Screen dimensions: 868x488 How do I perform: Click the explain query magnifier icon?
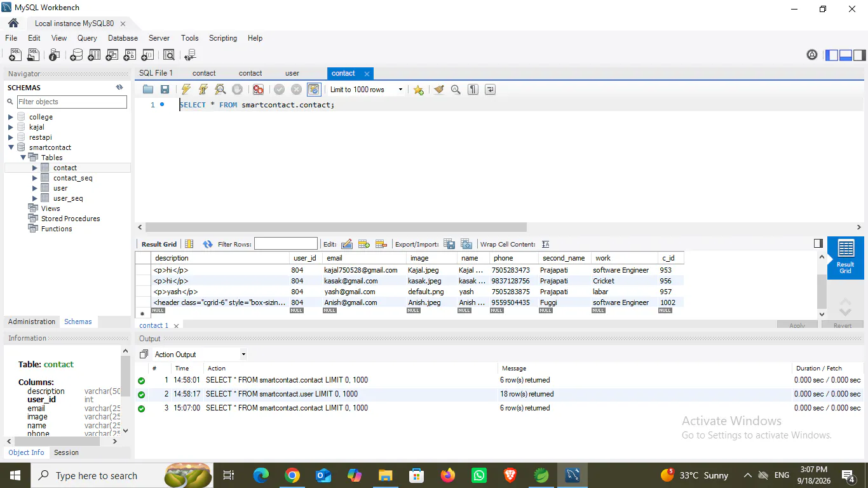coord(220,90)
